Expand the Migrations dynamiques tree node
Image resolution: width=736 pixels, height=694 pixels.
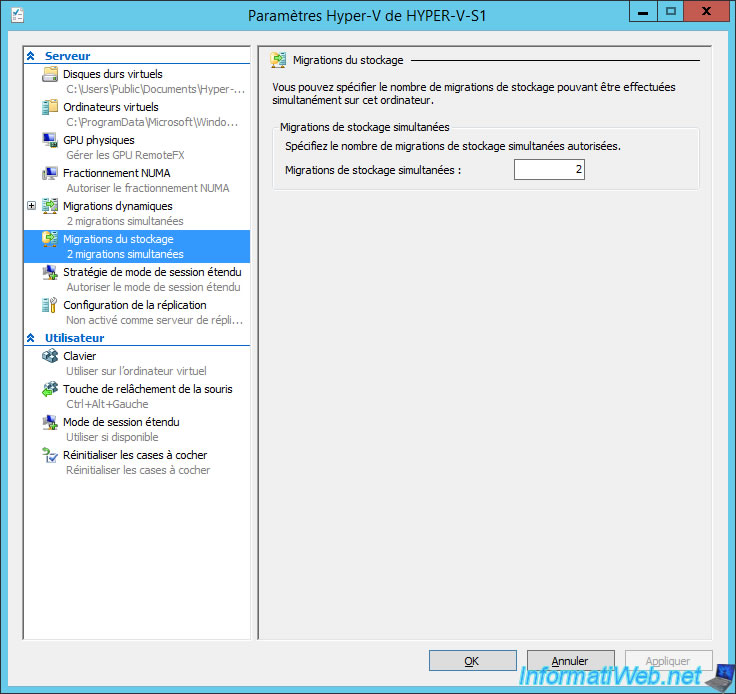pos(31,206)
